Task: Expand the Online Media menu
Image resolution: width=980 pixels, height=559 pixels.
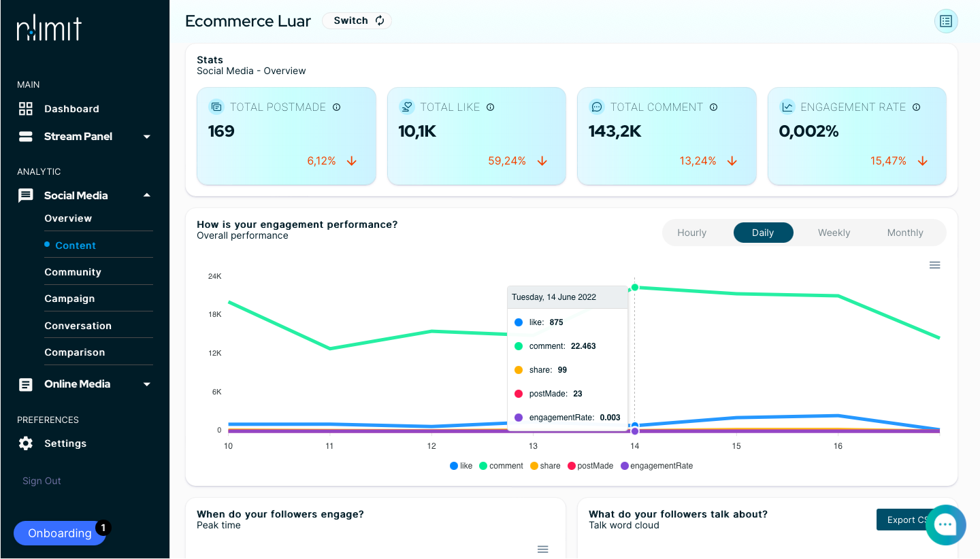Action: pyautogui.click(x=85, y=384)
